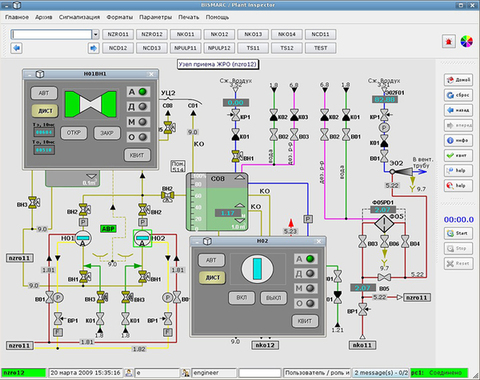Screen dimensions: 480x380
Task: Click the Э02 ejector symbol
Action: tap(402, 172)
